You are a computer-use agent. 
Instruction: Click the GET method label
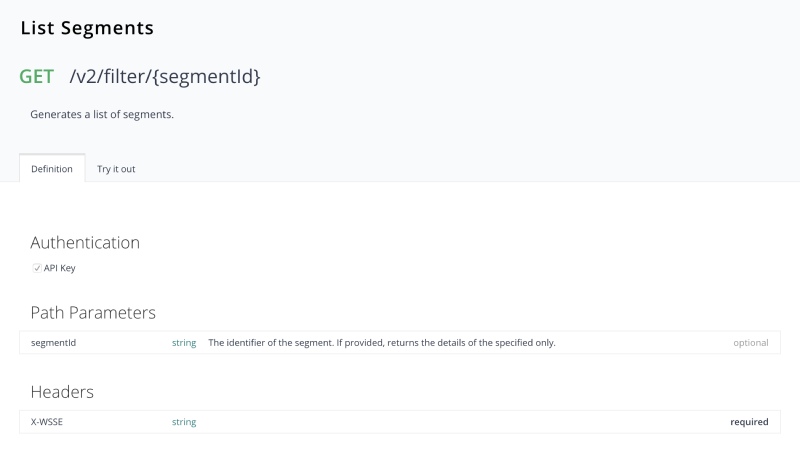37,76
